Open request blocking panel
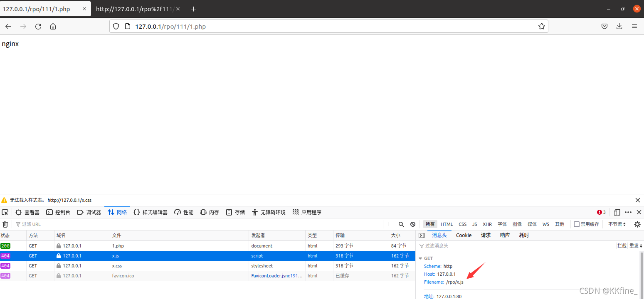The height and width of the screenshot is (299, 644). pos(413,224)
